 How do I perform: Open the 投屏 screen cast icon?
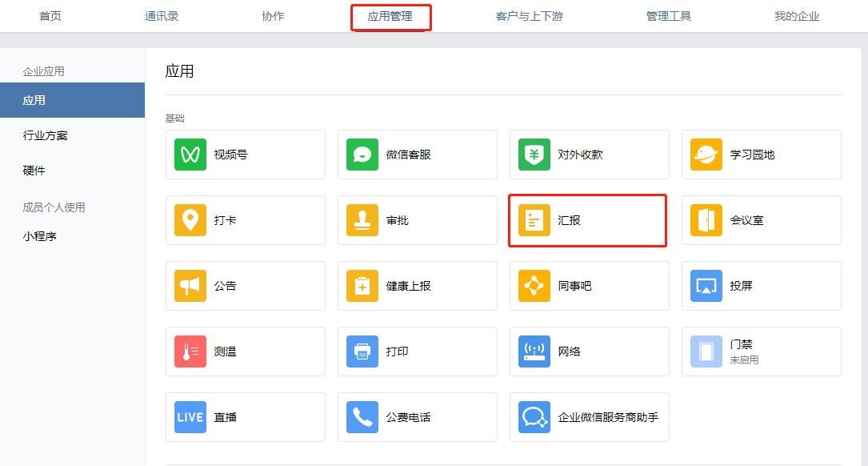[x=706, y=286]
